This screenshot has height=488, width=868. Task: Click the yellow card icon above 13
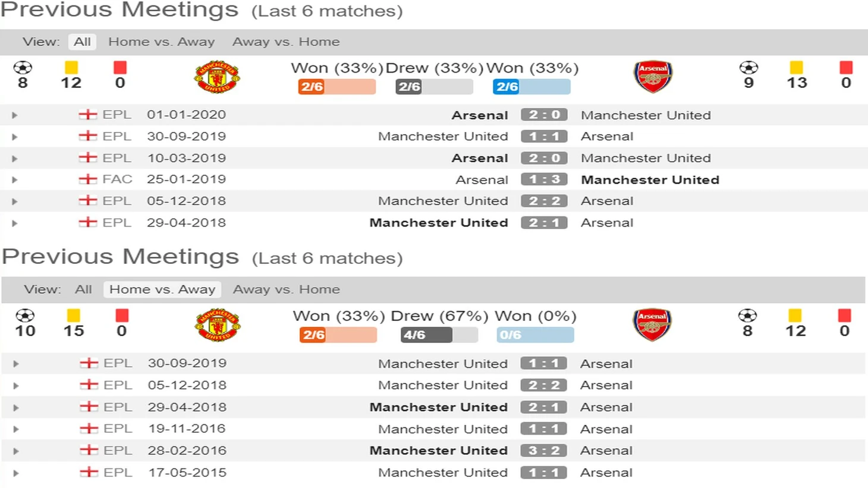tap(797, 68)
